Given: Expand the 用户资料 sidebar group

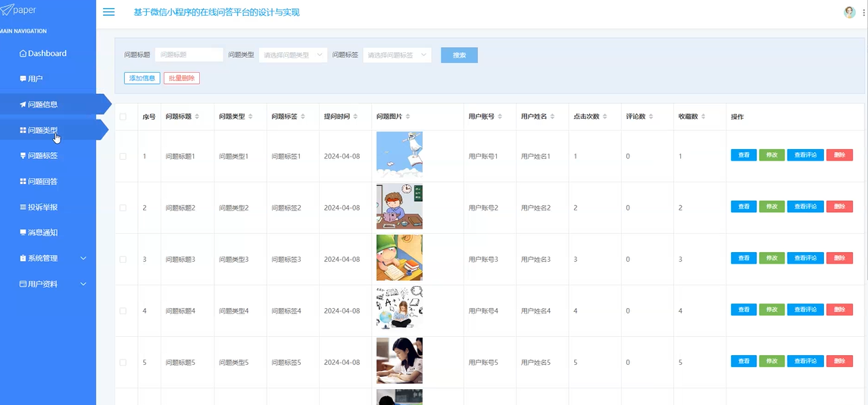Looking at the screenshot, I should pos(53,284).
